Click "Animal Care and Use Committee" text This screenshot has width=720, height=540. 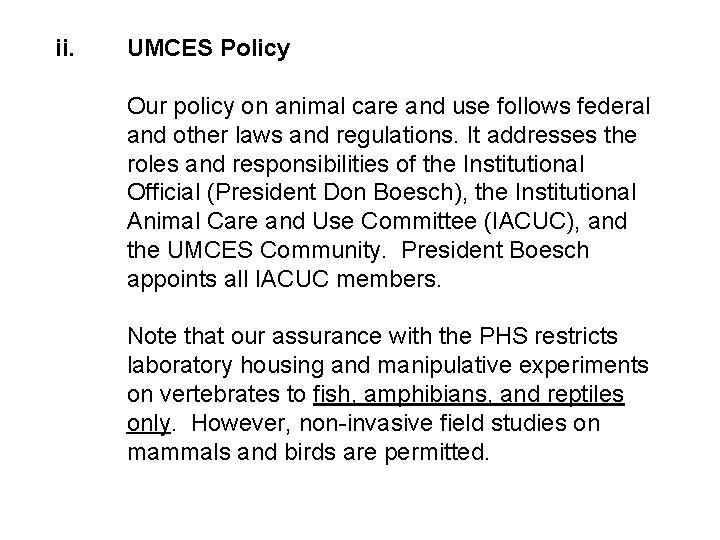(x=302, y=221)
